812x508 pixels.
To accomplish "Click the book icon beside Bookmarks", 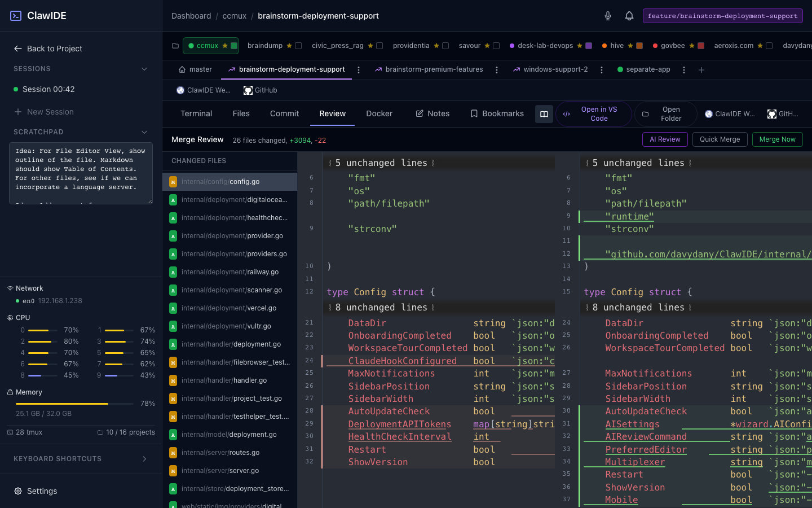I will (x=544, y=114).
